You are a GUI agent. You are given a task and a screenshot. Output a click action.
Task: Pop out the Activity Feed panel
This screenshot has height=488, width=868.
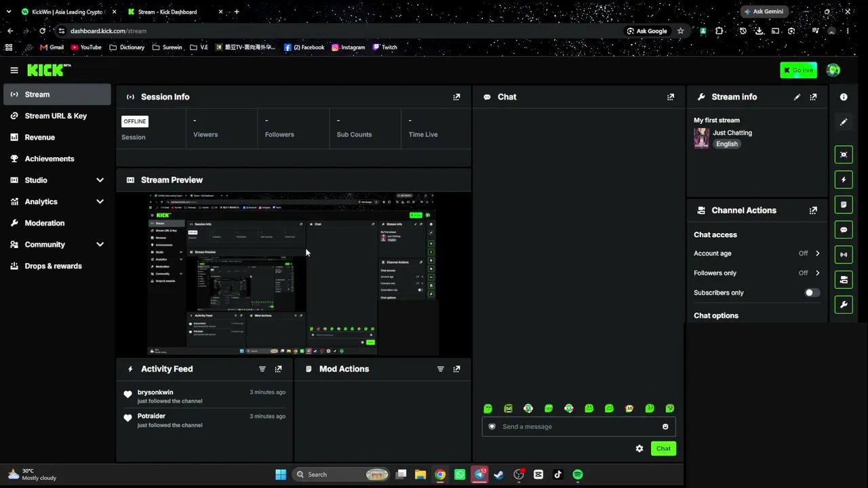pyautogui.click(x=278, y=369)
